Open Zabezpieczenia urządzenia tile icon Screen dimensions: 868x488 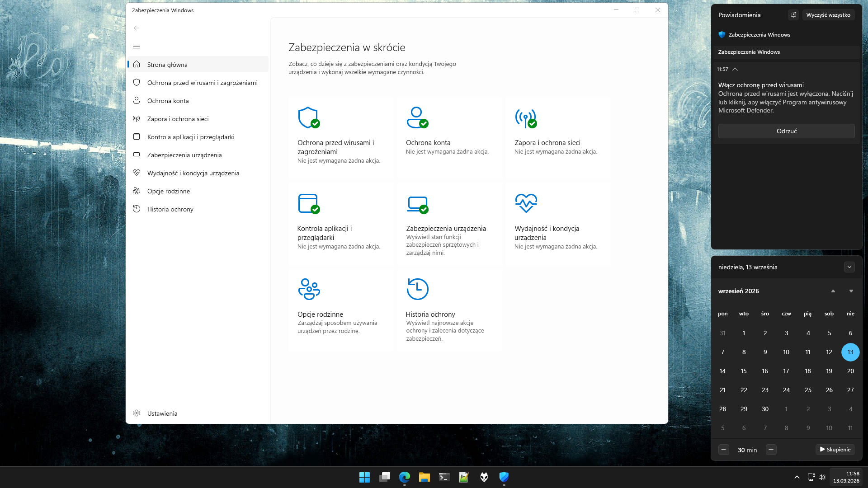pos(417,204)
